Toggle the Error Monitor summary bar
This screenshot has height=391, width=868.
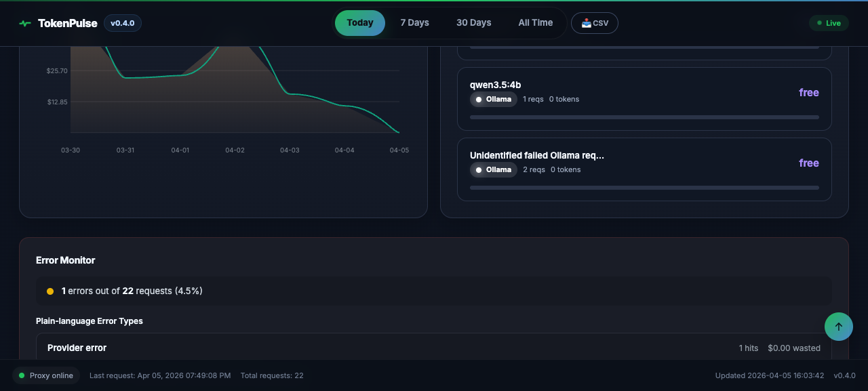[433, 290]
